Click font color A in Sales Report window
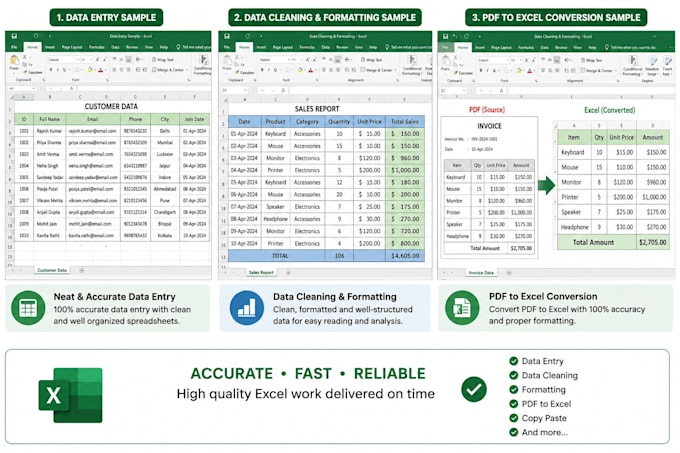 pos(311,70)
